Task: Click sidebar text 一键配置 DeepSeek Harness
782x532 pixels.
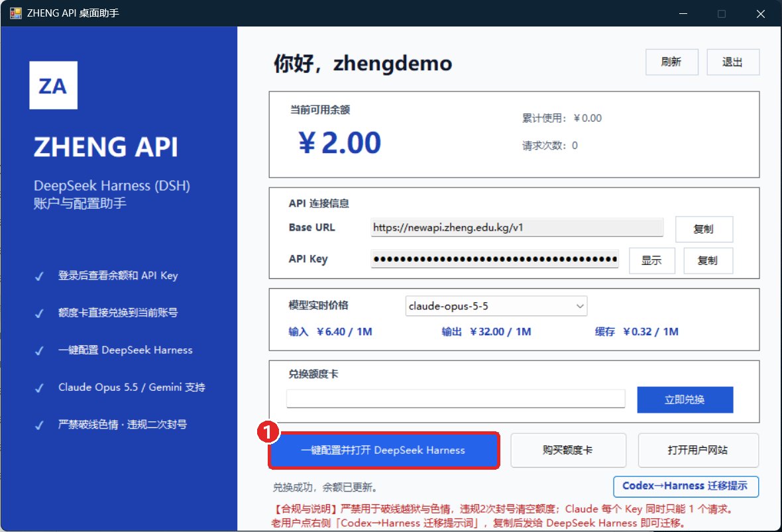Action: point(125,350)
